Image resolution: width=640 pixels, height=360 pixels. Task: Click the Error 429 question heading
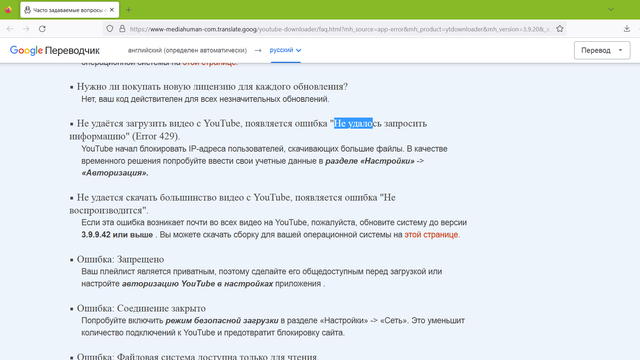(x=248, y=129)
